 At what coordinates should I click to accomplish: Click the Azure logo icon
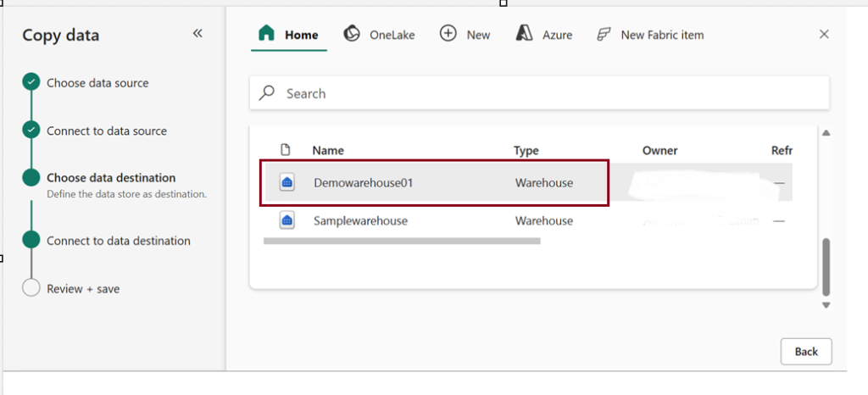pyautogui.click(x=525, y=34)
